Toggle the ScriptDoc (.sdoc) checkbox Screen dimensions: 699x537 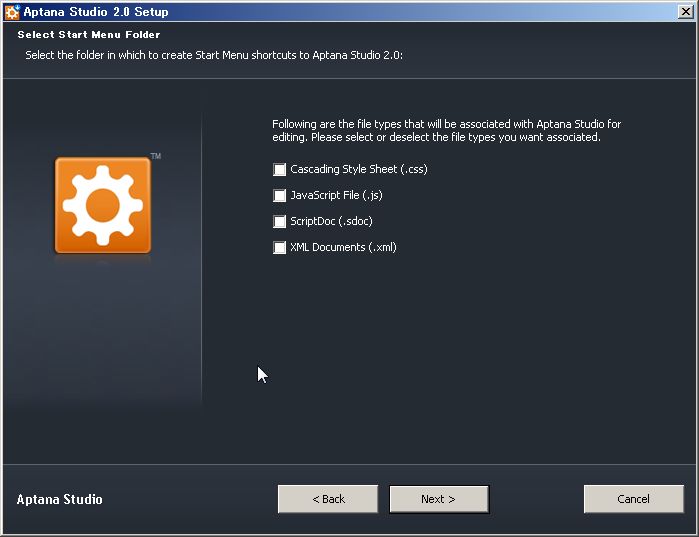(x=280, y=221)
